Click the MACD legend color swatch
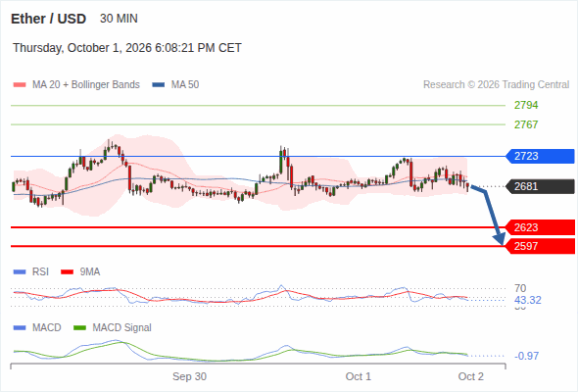The height and width of the screenshot is (392, 578). pos(20,328)
